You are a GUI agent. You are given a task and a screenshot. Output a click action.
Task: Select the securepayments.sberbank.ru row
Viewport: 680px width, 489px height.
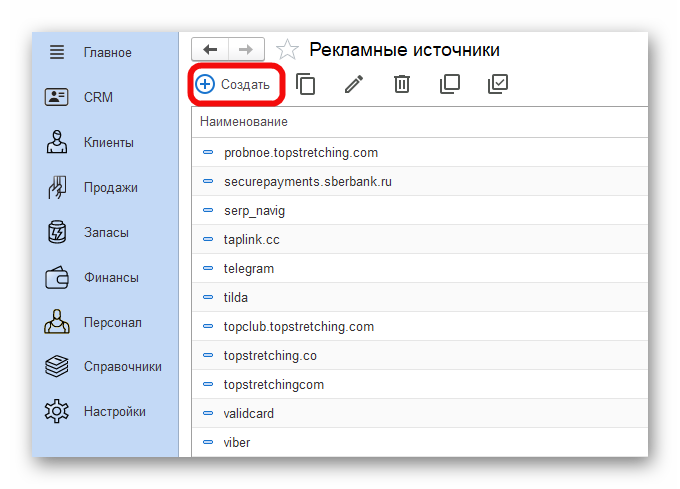tap(420, 182)
